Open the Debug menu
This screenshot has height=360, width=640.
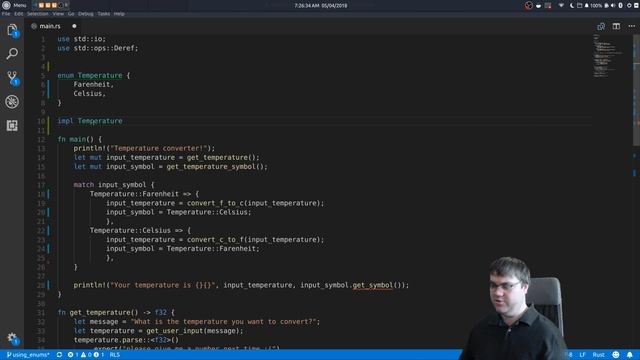pyautogui.click(x=86, y=14)
